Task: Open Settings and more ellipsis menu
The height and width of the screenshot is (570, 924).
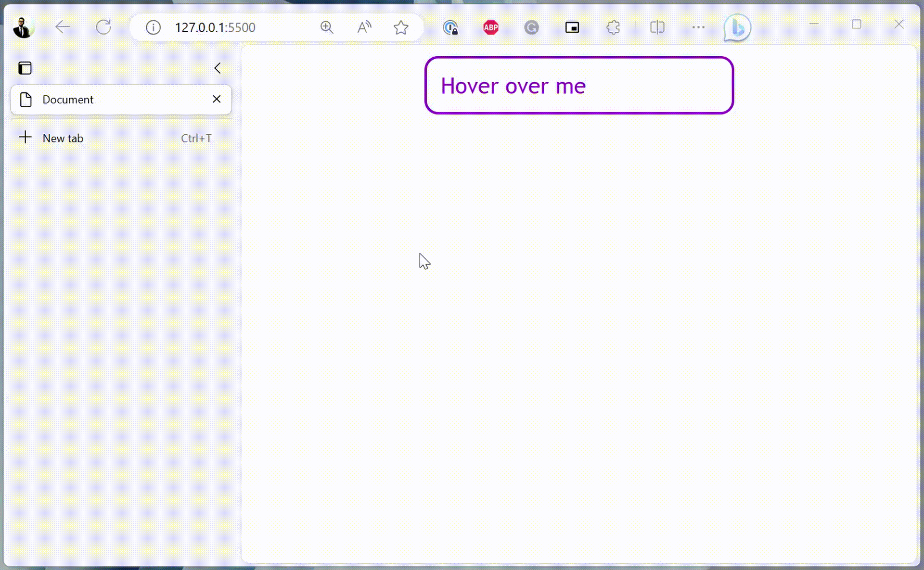Action: (x=698, y=27)
